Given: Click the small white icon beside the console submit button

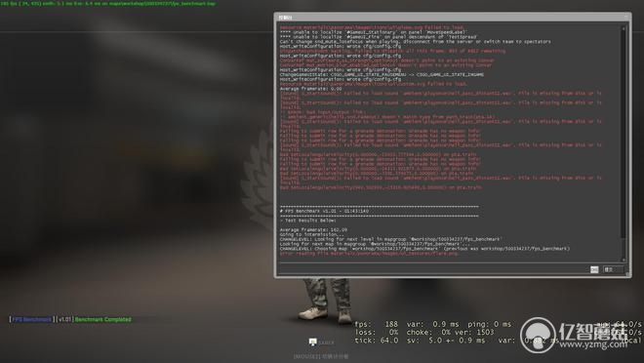Looking at the screenshot, I should click(594, 269).
